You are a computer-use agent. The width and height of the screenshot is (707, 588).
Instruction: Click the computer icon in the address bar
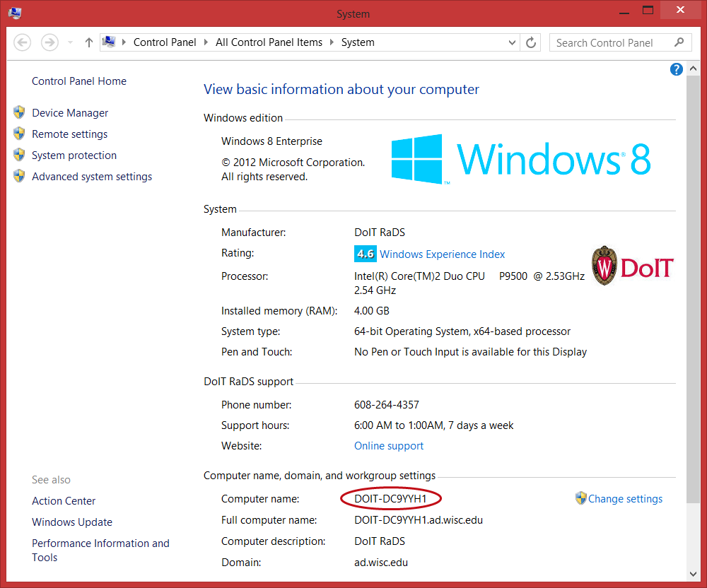point(109,42)
